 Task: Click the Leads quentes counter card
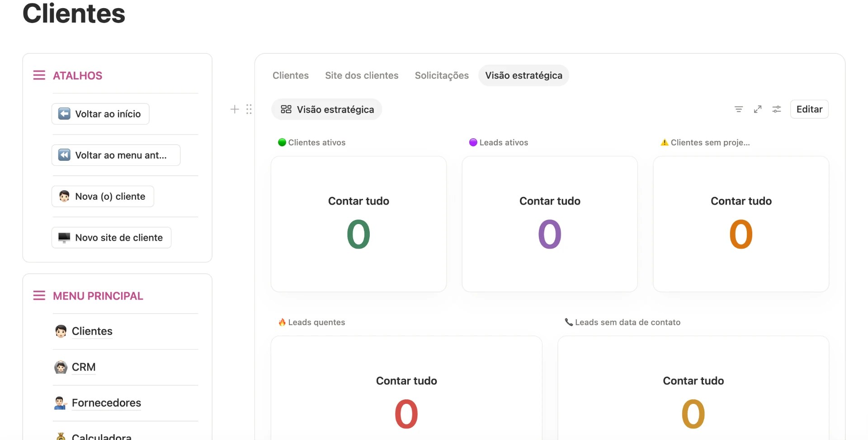pyautogui.click(x=406, y=389)
